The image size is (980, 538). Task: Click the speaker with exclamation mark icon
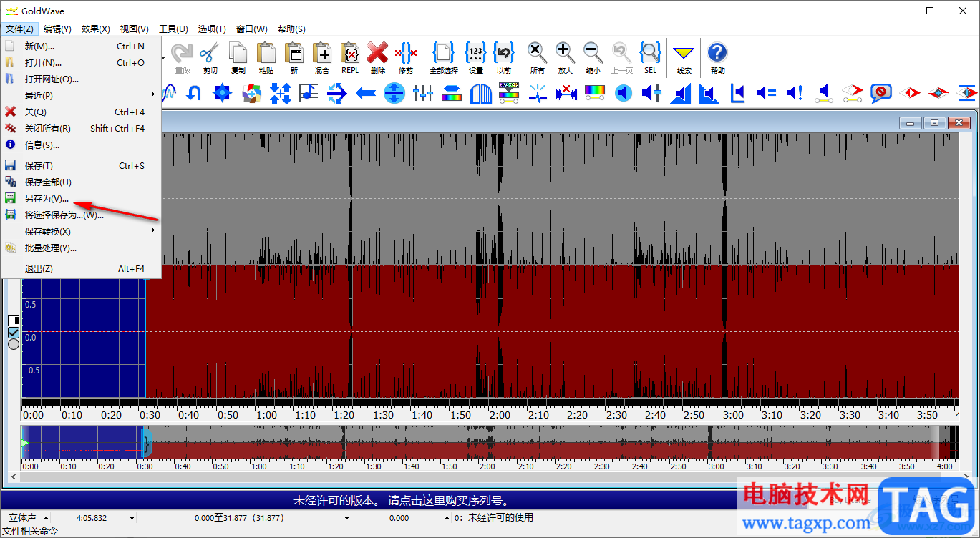tap(795, 93)
